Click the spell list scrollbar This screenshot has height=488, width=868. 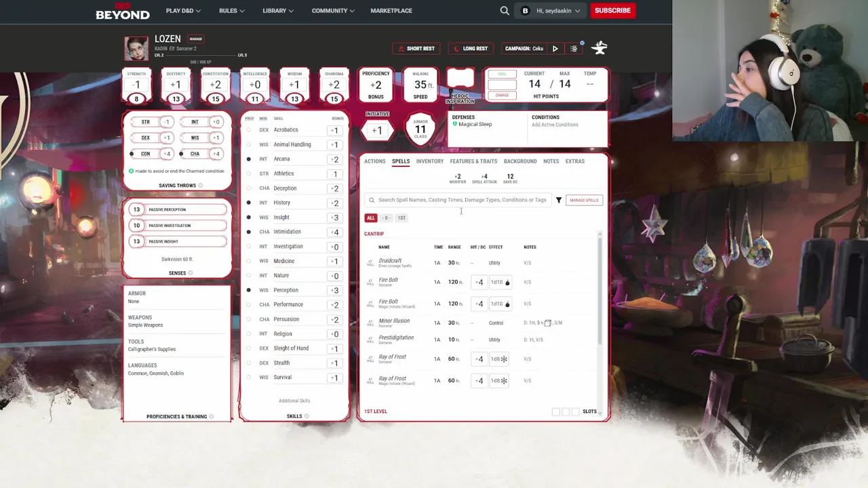point(600,291)
